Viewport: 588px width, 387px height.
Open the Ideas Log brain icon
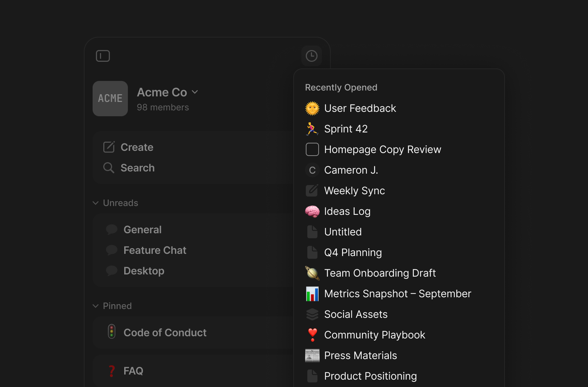pyautogui.click(x=312, y=211)
